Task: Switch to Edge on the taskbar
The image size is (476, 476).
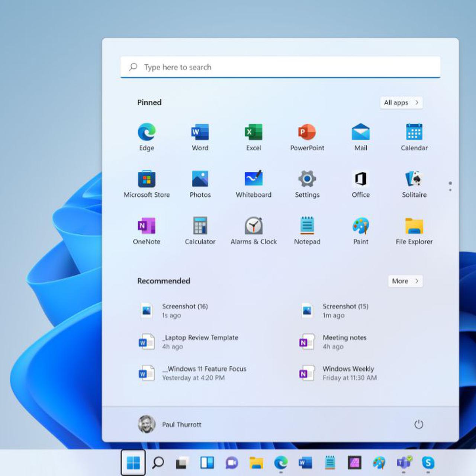Action: click(281, 463)
